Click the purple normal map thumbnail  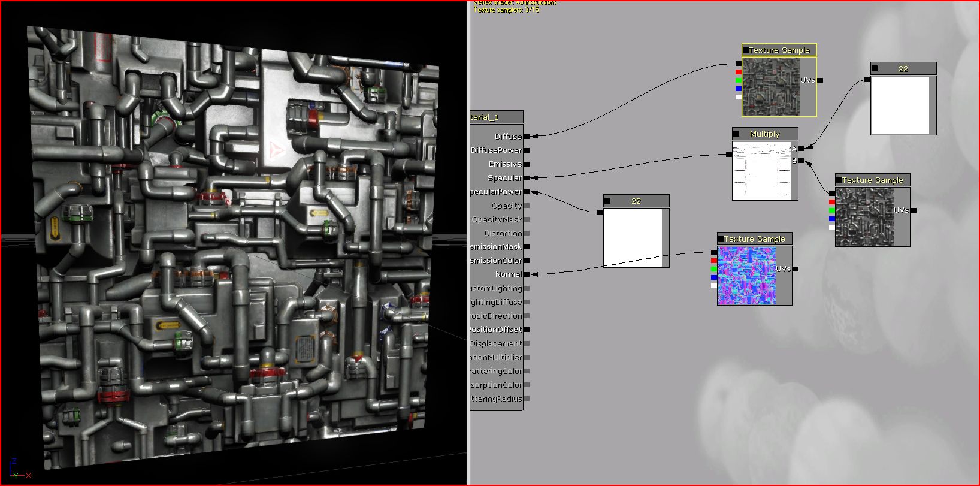[x=746, y=276]
